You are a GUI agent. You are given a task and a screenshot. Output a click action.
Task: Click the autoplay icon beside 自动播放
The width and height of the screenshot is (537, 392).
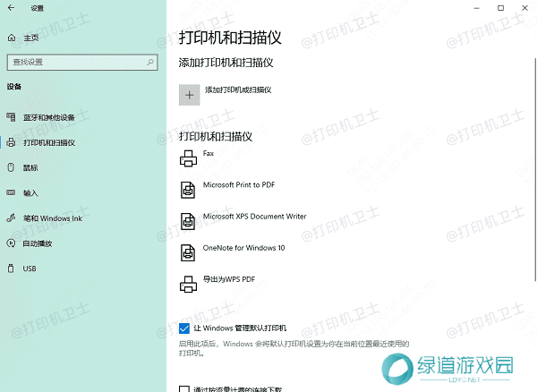tap(11, 243)
